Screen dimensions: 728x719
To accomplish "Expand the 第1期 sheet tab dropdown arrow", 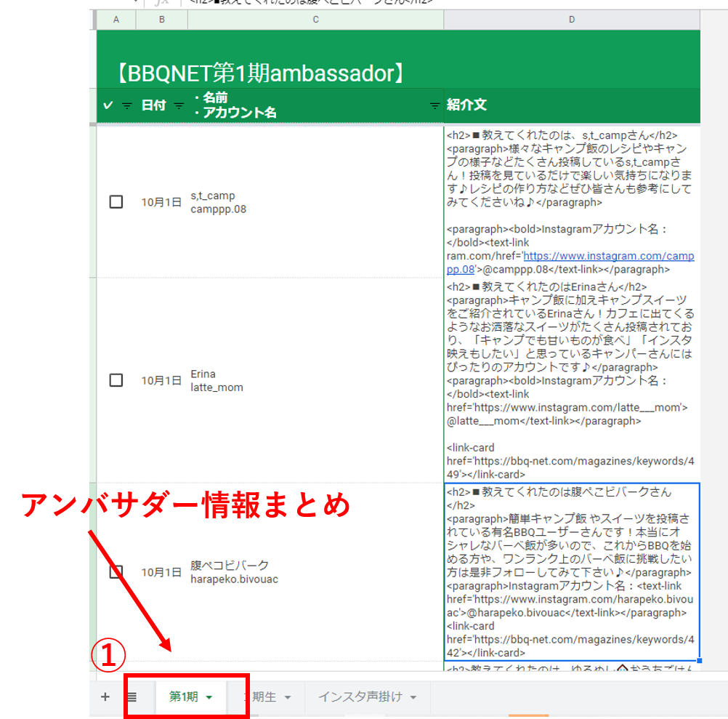I will point(209,697).
